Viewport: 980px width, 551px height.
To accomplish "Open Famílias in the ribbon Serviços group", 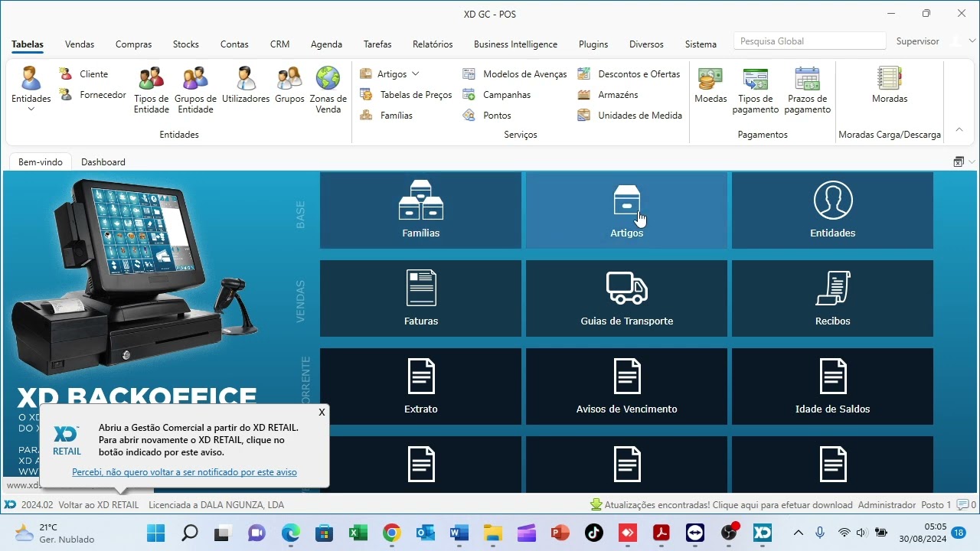I will pos(386,116).
